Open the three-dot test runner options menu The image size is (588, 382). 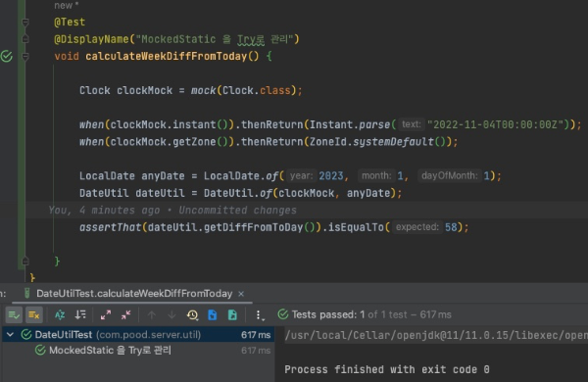(259, 315)
